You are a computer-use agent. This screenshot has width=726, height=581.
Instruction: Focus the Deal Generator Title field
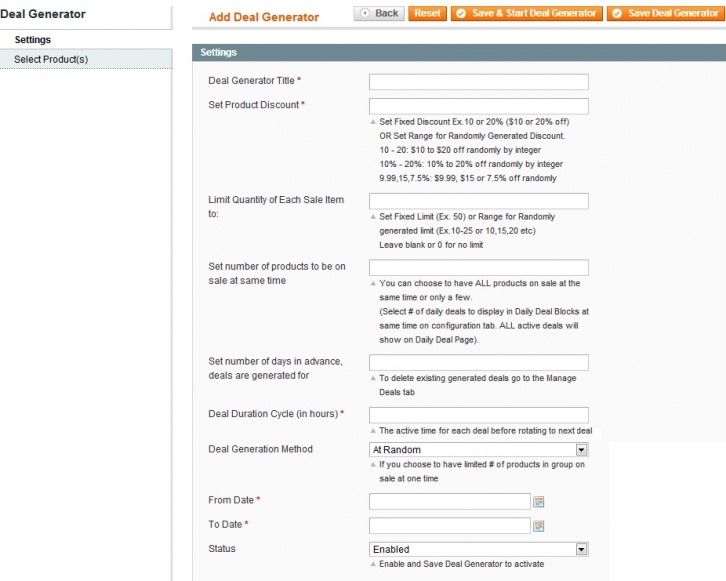[479, 82]
